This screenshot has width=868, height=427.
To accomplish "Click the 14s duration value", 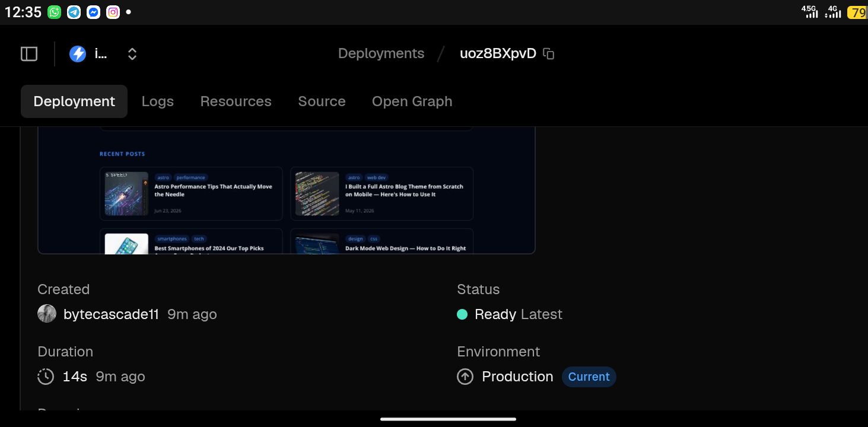I will pos(75,377).
